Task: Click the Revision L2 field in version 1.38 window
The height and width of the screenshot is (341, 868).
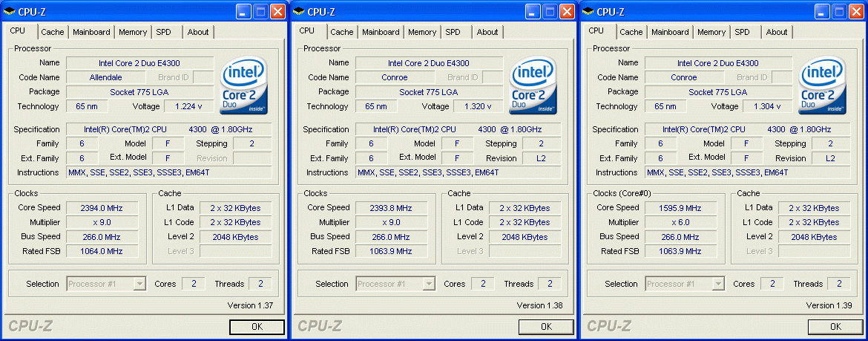Action: tap(542, 158)
